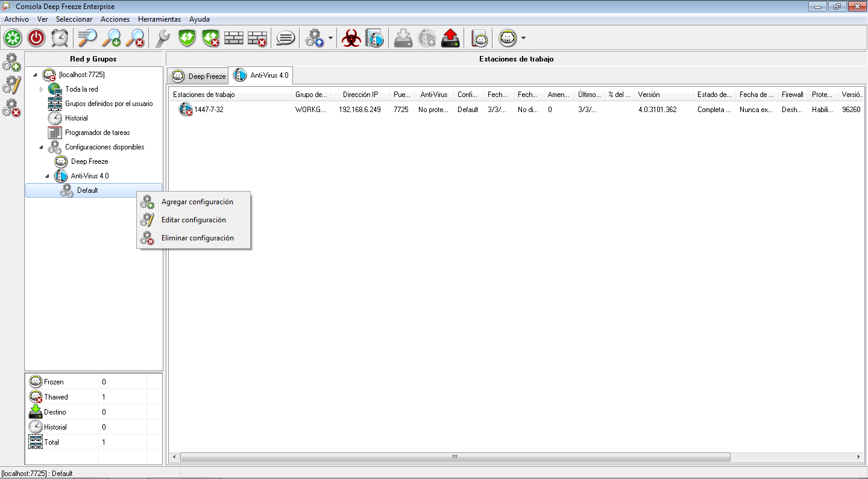Click sidebar gears with pencil icon
868x479 pixels.
11,85
